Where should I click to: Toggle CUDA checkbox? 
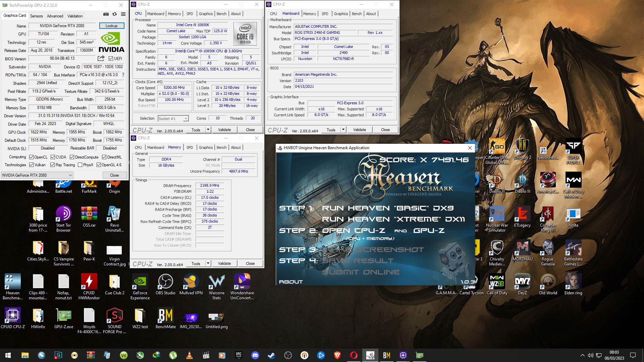53,157
